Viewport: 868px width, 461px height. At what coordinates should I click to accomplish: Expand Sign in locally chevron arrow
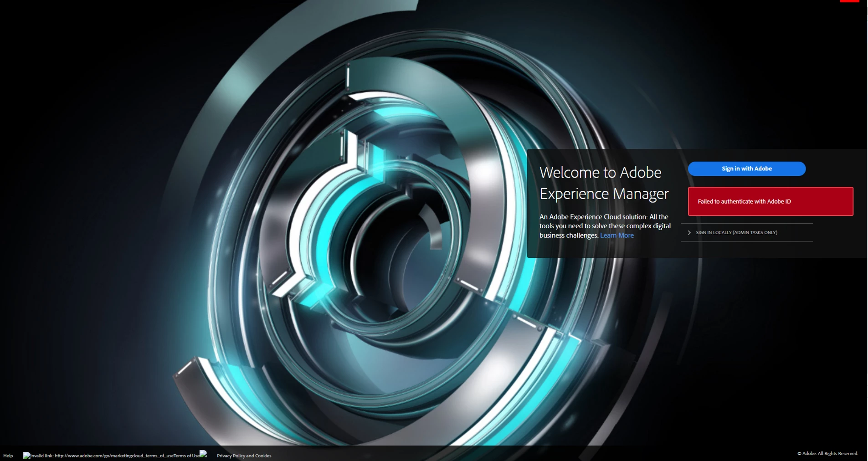tap(689, 233)
